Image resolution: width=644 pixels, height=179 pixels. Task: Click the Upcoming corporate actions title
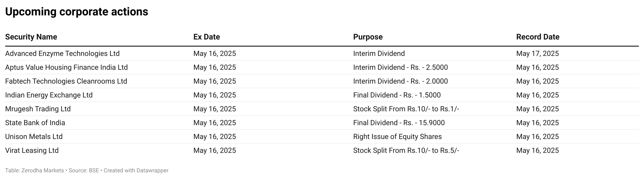77,12
